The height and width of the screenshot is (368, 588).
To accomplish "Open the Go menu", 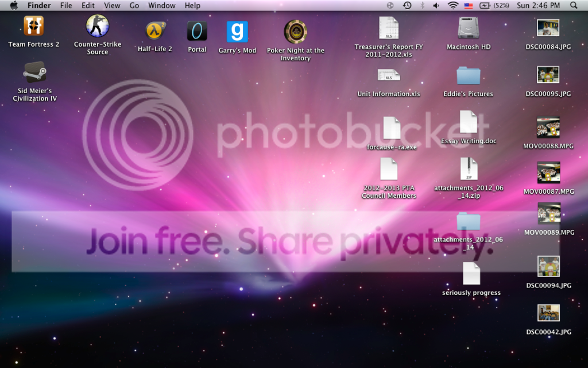I will (x=134, y=5).
